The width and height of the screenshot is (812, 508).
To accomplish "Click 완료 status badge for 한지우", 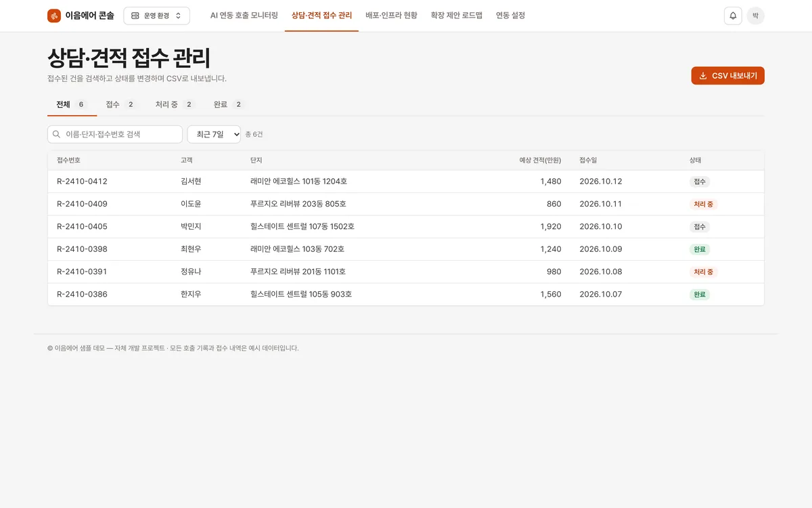I will coord(700,295).
